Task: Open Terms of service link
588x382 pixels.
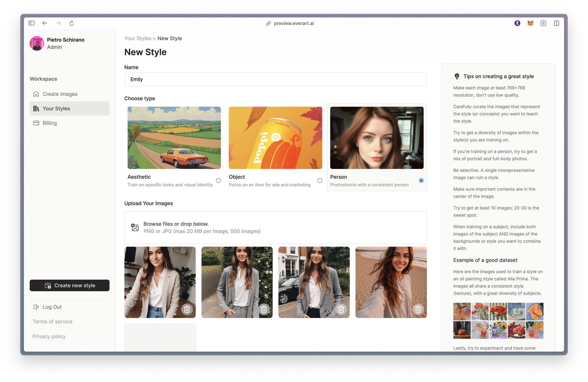Action: [x=53, y=321]
